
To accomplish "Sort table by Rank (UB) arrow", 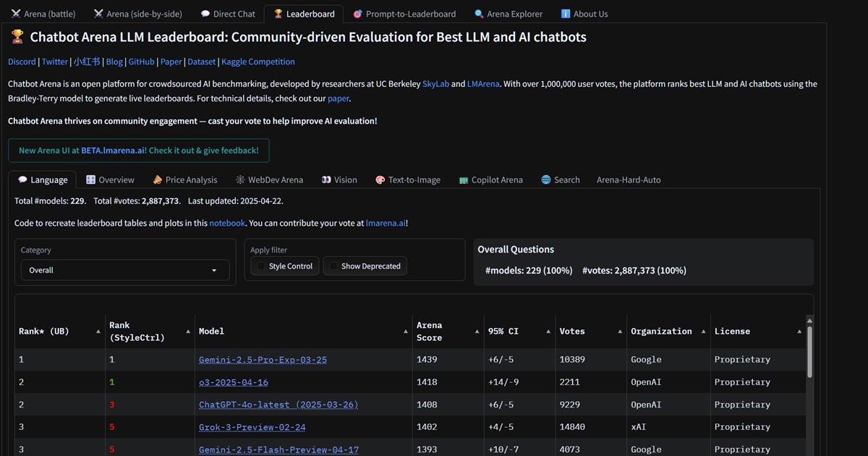I will 98,332.
